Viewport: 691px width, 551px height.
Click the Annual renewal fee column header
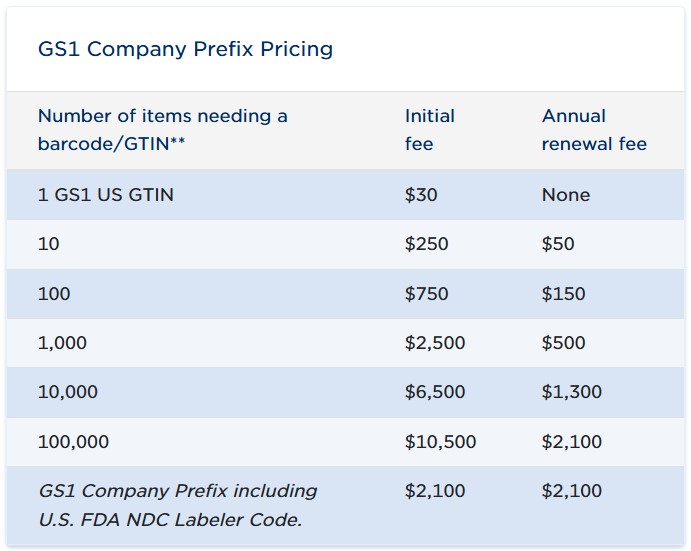(594, 130)
